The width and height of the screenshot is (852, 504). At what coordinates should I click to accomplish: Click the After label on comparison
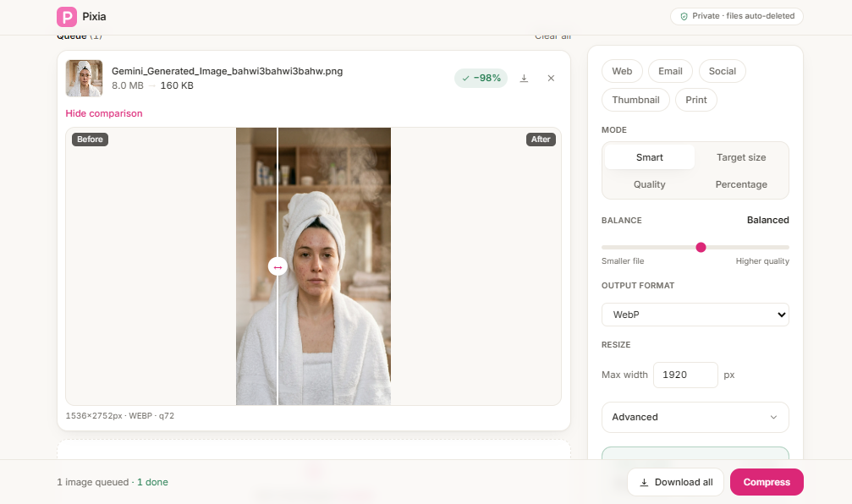tap(541, 139)
